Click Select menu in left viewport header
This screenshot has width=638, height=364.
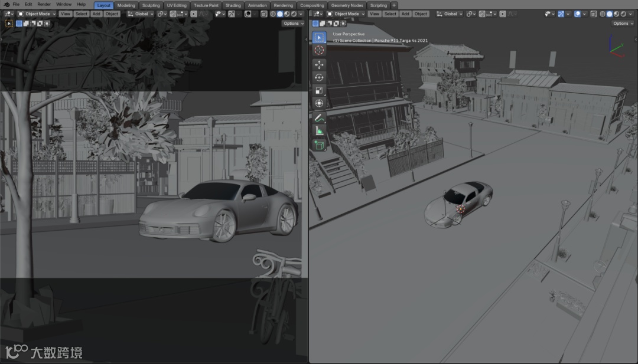click(82, 14)
